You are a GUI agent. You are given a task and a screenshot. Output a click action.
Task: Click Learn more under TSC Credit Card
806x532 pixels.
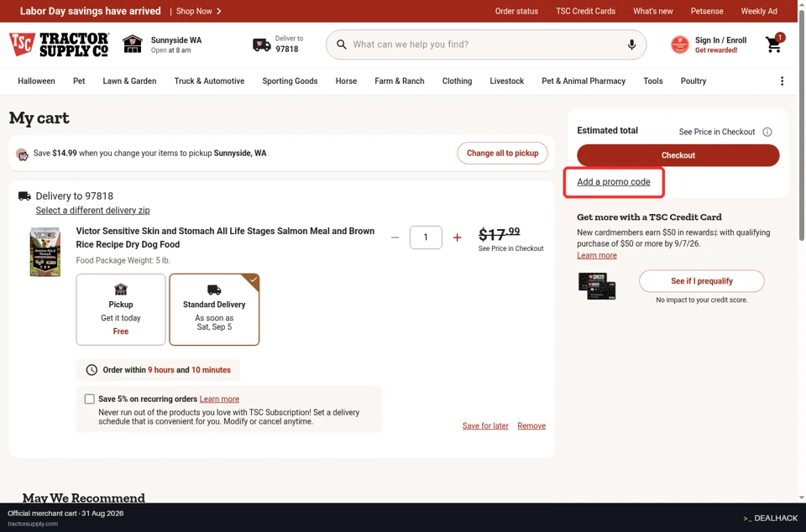597,256
